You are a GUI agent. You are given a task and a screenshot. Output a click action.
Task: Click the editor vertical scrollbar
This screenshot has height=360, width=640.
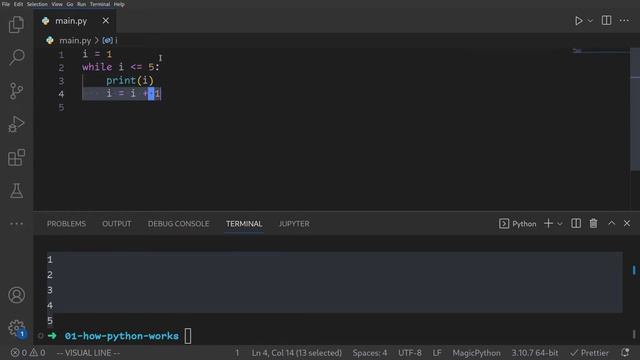pos(635,109)
